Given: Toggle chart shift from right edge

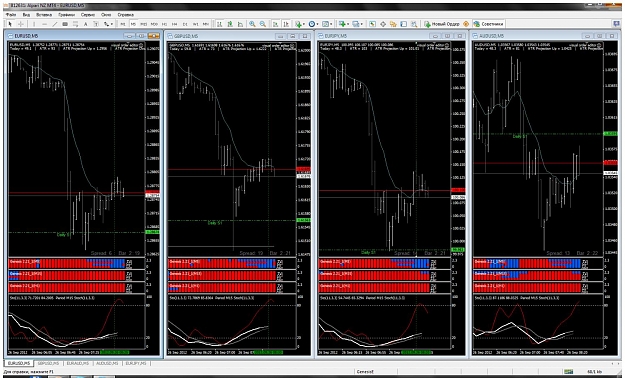Looking at the screenshot, I should coord(286,24).
